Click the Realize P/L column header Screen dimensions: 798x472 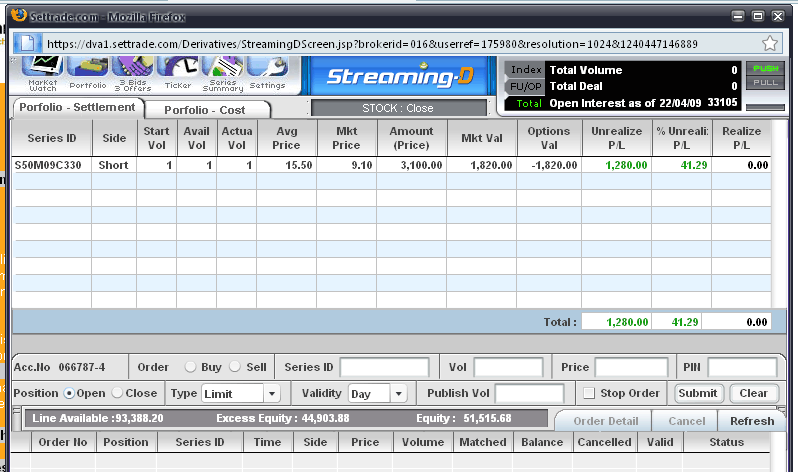[x=742, y=138]
